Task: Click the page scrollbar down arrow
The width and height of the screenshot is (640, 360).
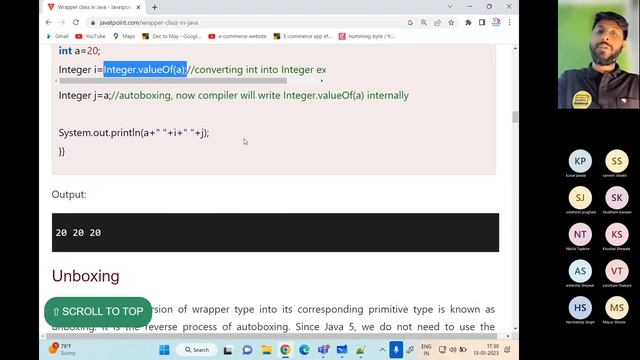Action: [515, 328]
